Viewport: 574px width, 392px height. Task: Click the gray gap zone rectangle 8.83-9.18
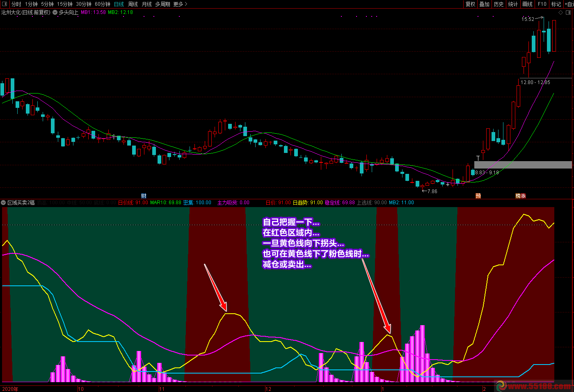pos(523,165)
